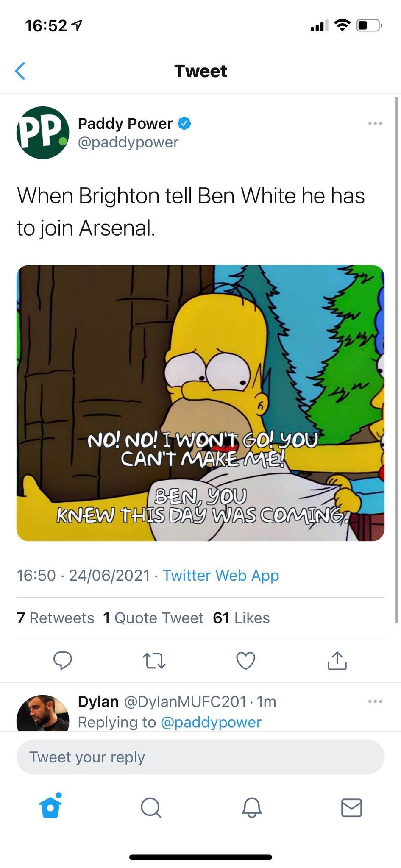Tap the reply speech bubble icon
The width and height of the screenshot is (401, 868).
63,660
